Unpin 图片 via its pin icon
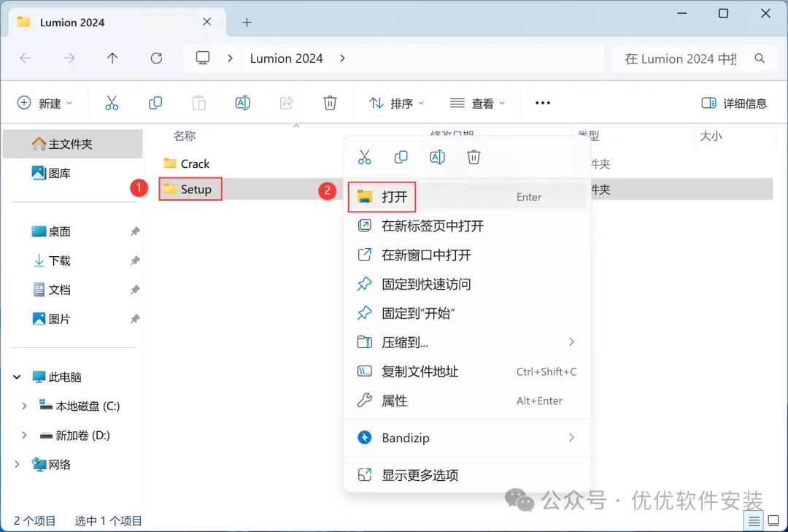 (x=135, y=319)
